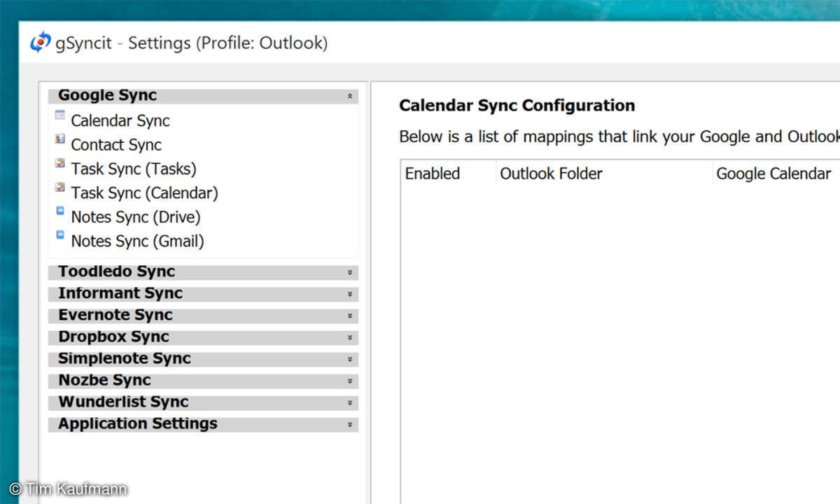Open Calendar Sync settings
This screenshot has width=840, height=504.
click(120, 120)
